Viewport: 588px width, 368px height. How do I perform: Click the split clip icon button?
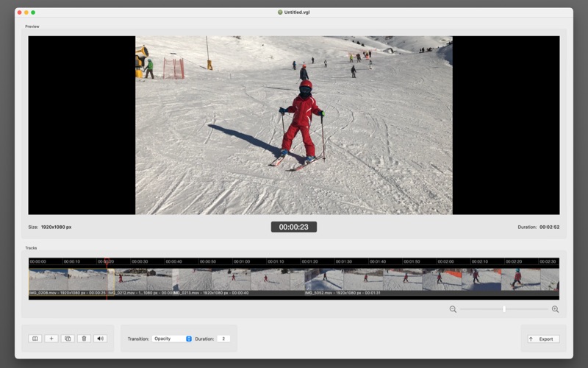point(35,339)
